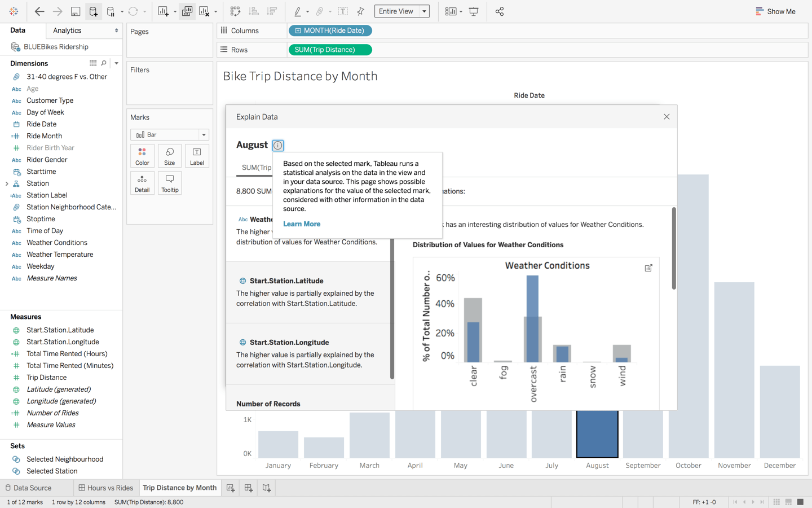Screen dimensions: 812x508
Task: Click the New Dashboard icon in tab bar
Action: (x=249, y=488)
